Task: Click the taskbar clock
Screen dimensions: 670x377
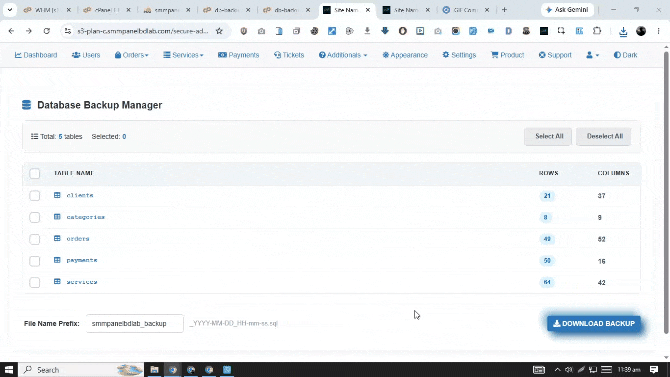Action: (629, 370)
